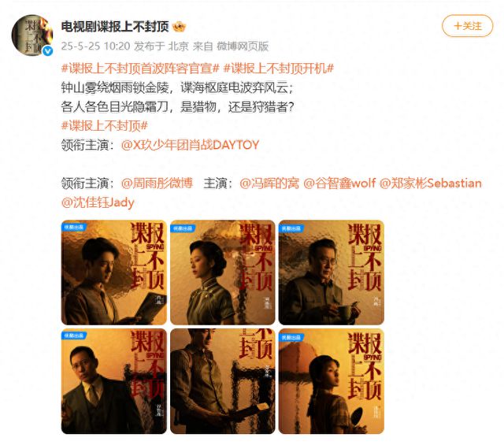Click the crown badge beside the account name
Screen dimensions: 504x445
179,27
